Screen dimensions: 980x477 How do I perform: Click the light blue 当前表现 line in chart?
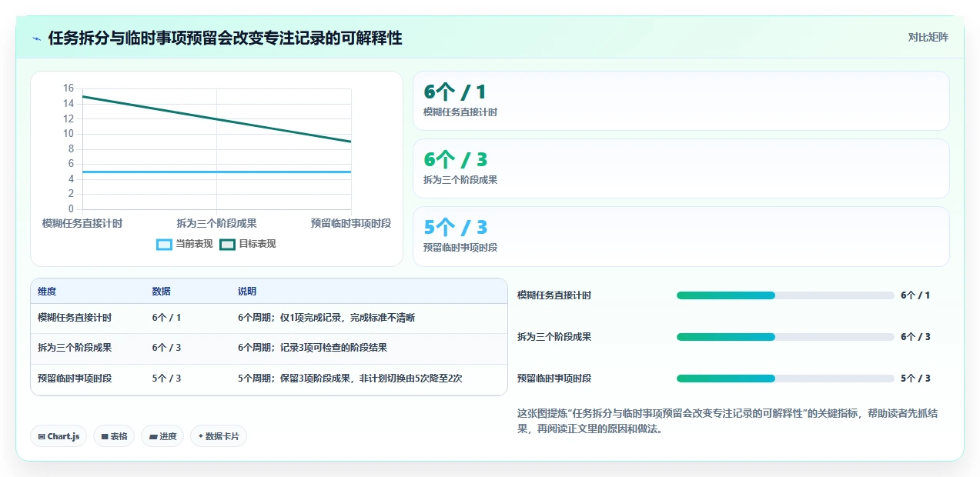pyautogui.click(x=216, y=172)
